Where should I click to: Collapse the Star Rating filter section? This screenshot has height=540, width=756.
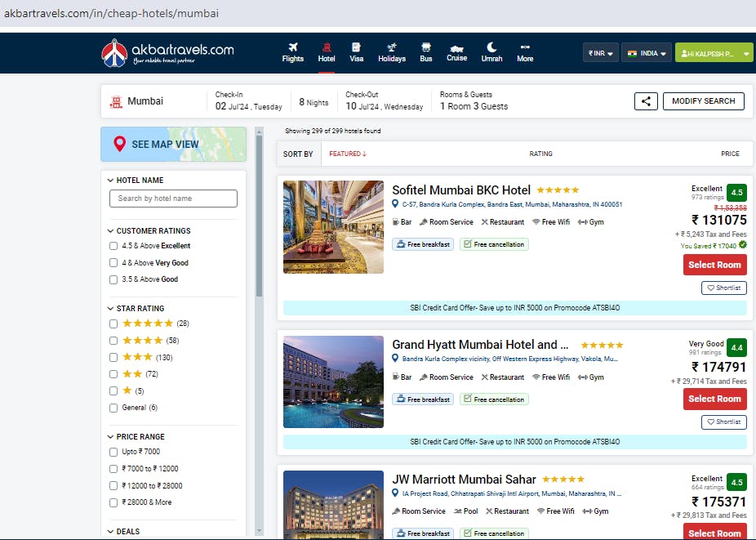136,308
